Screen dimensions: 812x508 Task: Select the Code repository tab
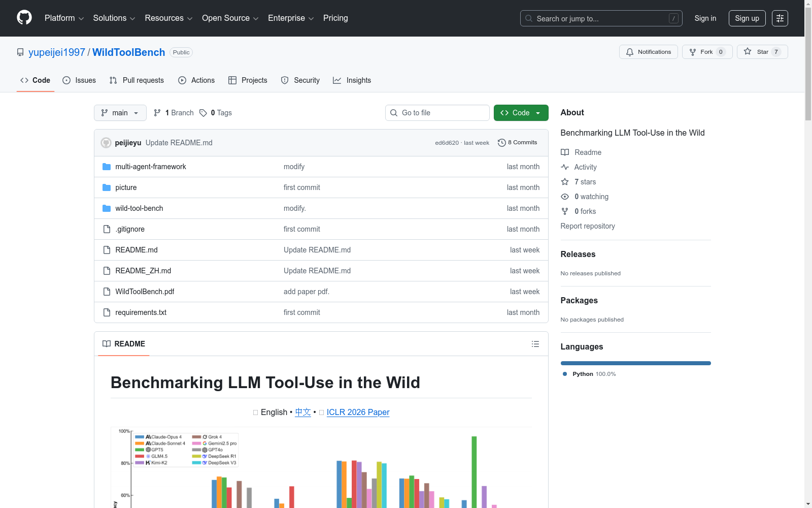coord(36,80)
